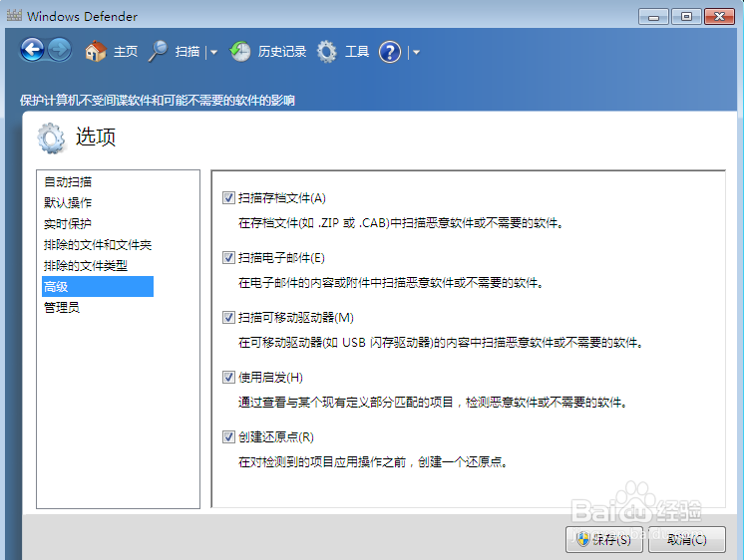The height and width of the screenshot is (560, 744).
Task: Open the 主页 toolbar item
Action: (x=126, y=51)
